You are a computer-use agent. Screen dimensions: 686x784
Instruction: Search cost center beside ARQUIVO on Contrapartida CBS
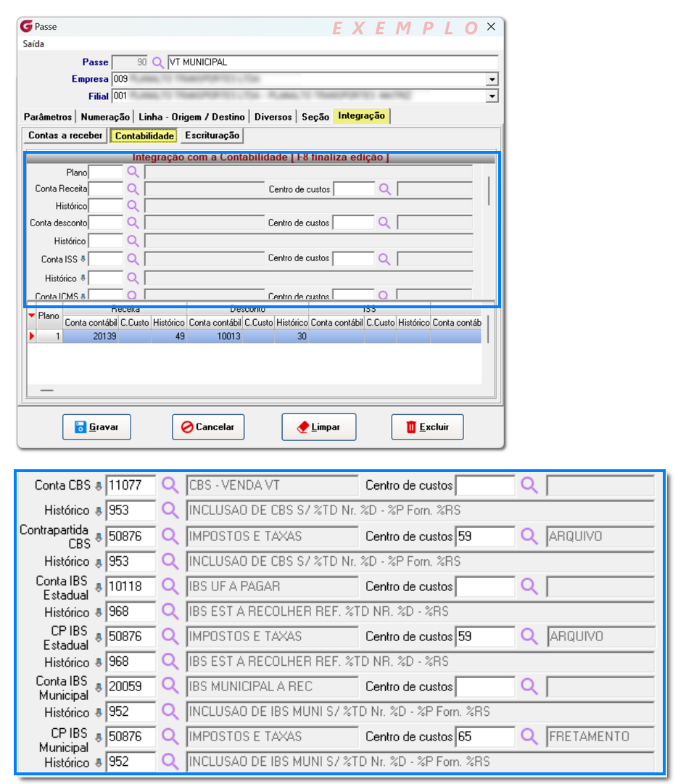(x=529, y=536)
